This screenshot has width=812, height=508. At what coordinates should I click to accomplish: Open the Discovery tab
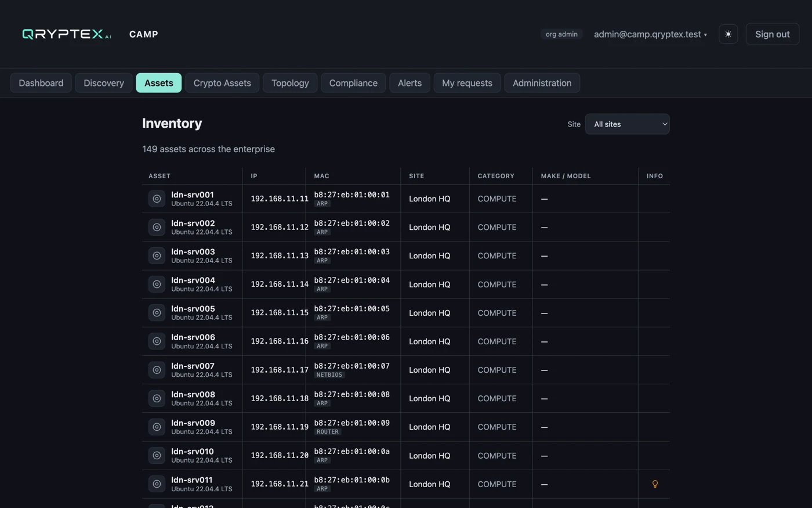pyautogui.click(x=104, y=83)
